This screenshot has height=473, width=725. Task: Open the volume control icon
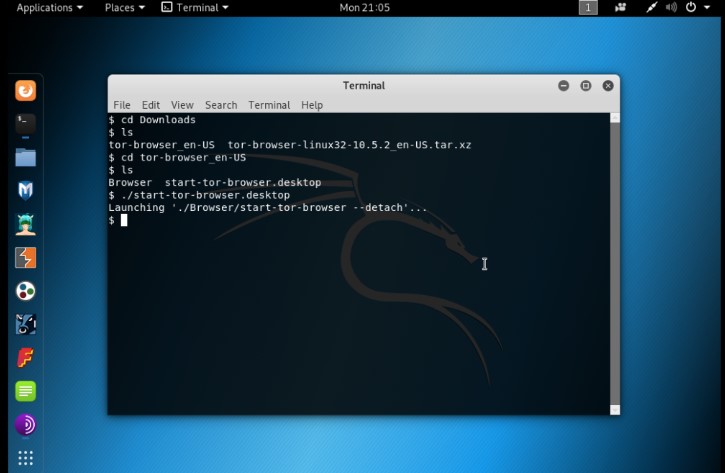click(x=671, y=7)
